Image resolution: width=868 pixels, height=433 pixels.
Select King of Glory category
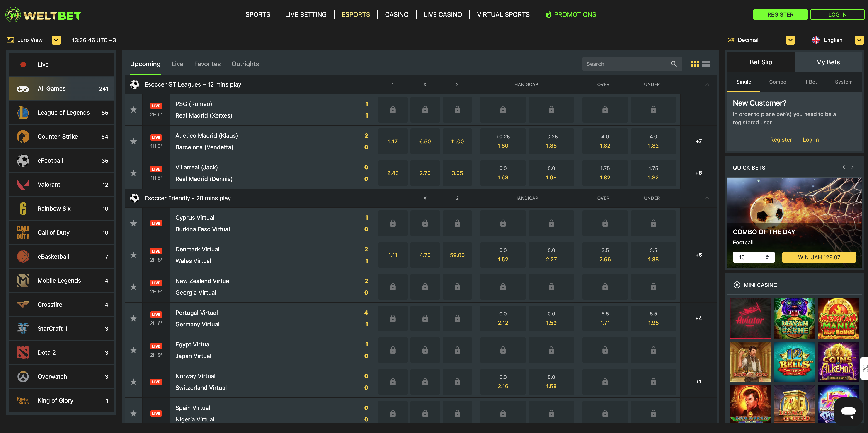tap(61, 400)
